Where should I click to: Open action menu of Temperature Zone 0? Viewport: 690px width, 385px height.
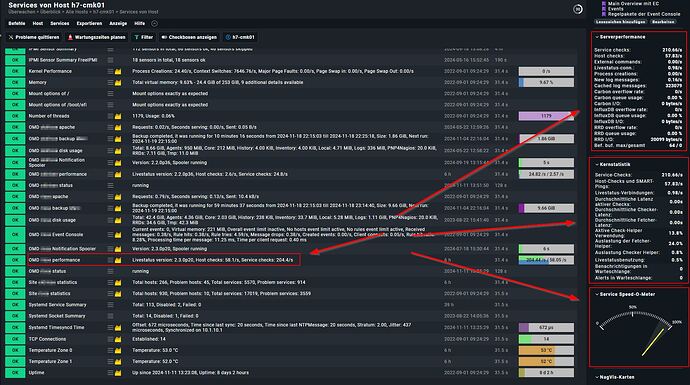pos(110,350)
